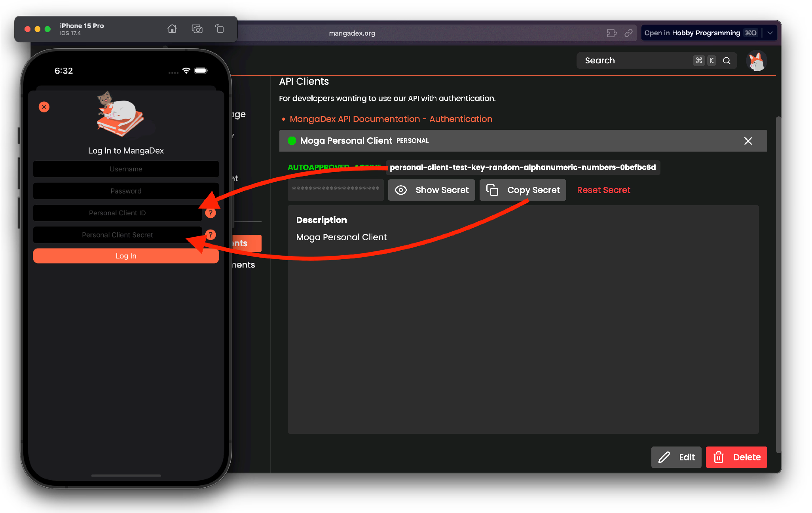Click the simulator rotate device icon

tap(220, 29)
